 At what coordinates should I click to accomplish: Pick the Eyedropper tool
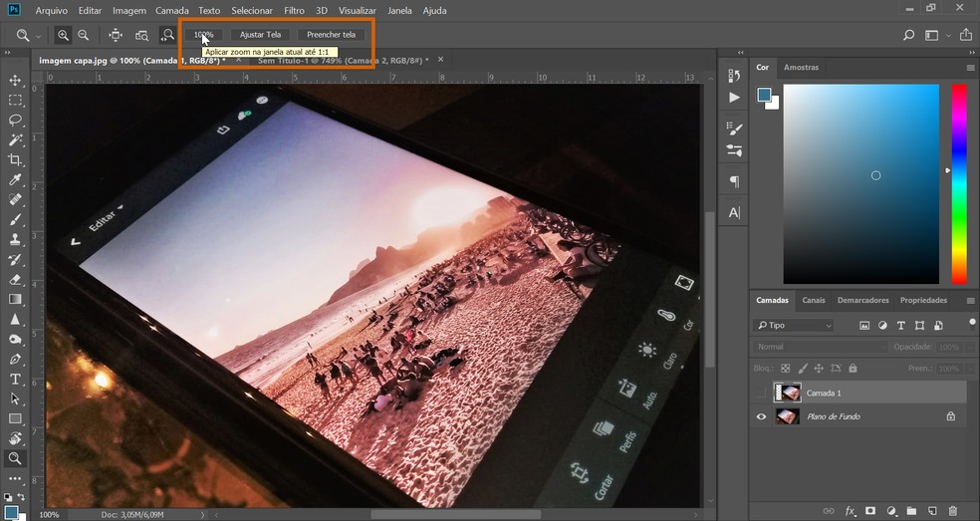pyautogui.click(x=15, y=180)
